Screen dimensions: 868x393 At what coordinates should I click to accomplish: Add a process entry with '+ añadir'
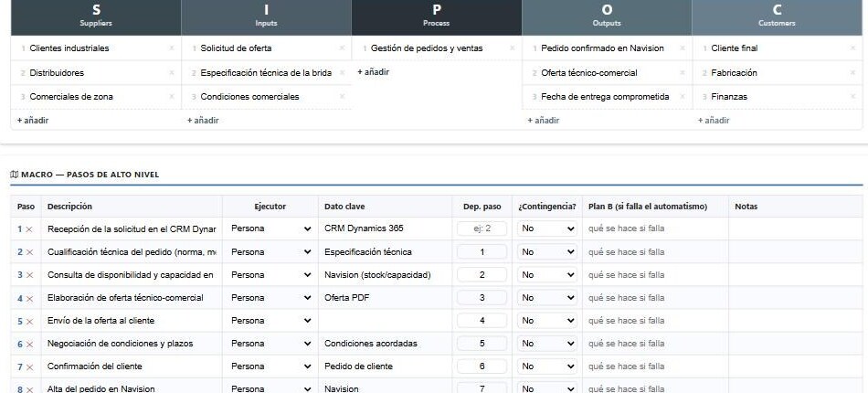tap(373, 72)
